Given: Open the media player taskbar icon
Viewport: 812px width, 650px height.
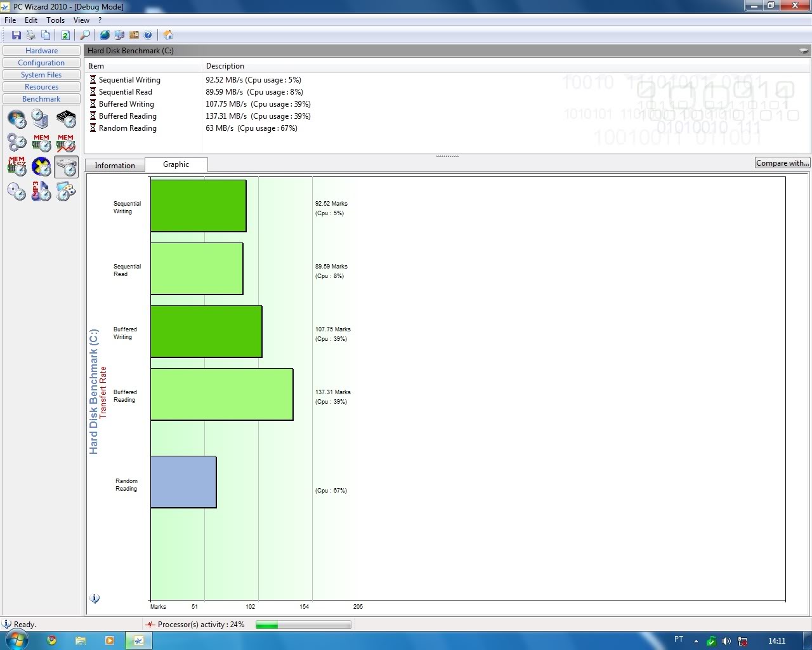Looking at the screenshot, I should click(110, 640).
